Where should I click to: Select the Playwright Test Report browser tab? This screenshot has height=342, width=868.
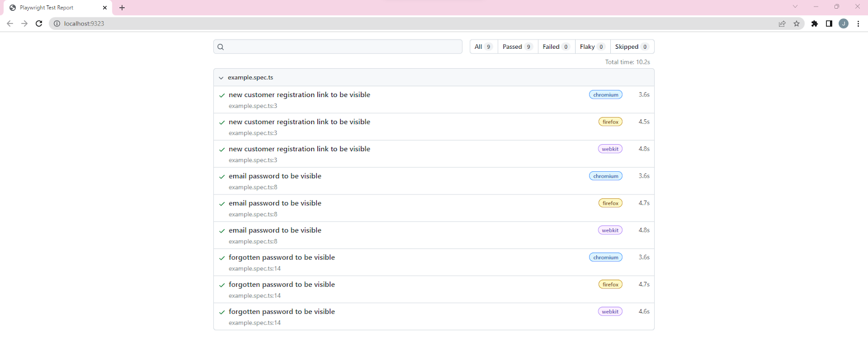pos(57,8)
